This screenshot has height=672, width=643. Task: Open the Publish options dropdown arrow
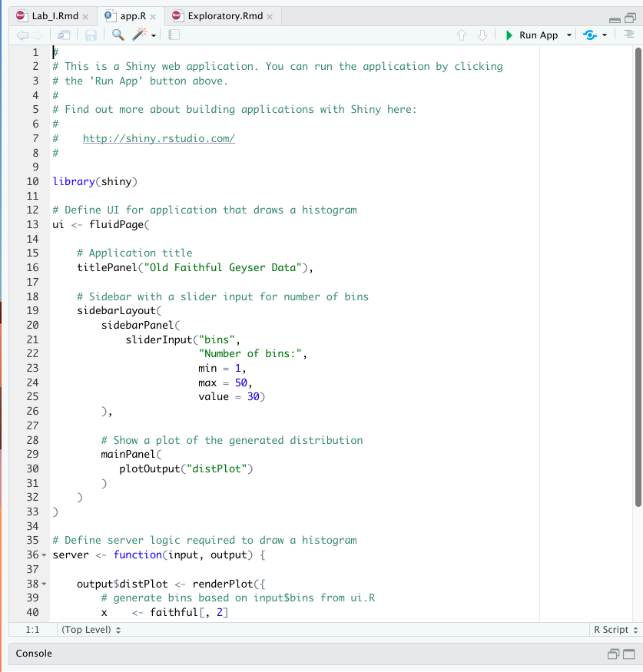605,35
